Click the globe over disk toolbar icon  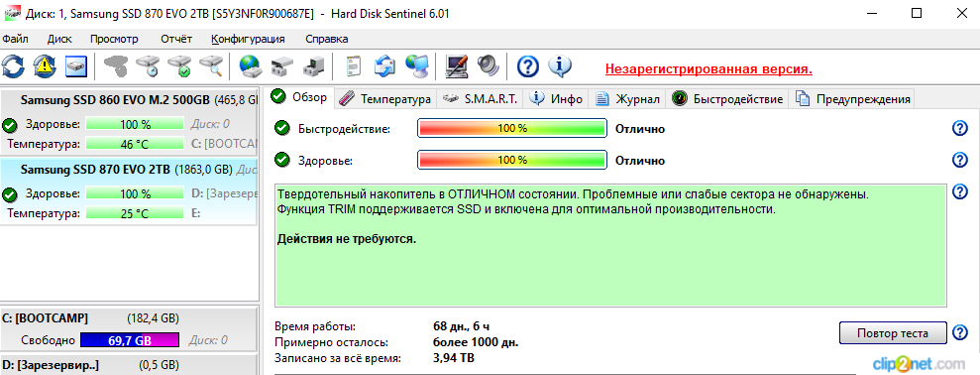coord(250,65)
